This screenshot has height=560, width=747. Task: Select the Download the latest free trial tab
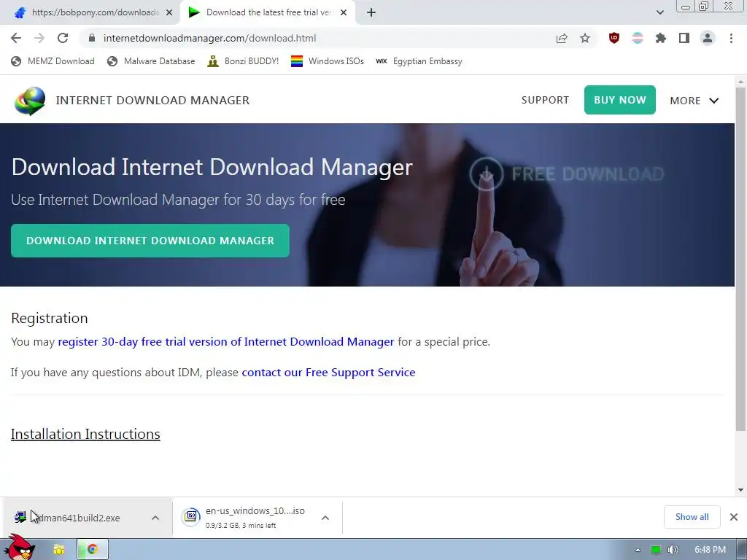pyautogui.click(x=267, y=12)
